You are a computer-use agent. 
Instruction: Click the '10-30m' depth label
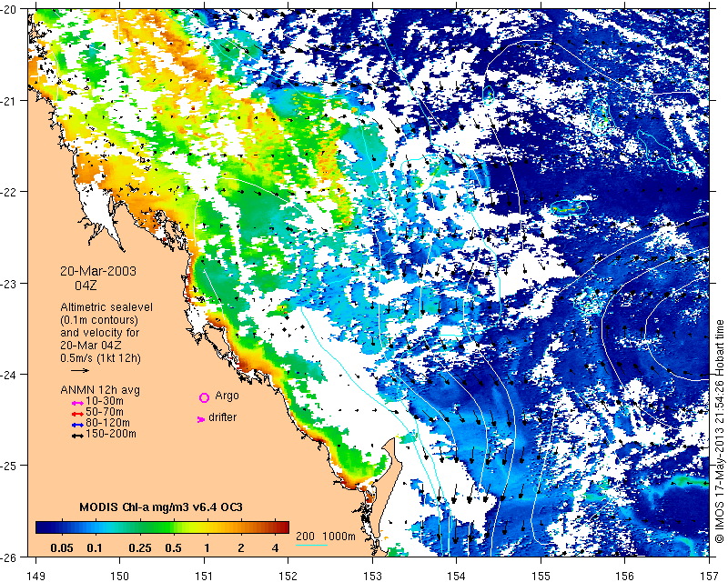click(105, 401)
